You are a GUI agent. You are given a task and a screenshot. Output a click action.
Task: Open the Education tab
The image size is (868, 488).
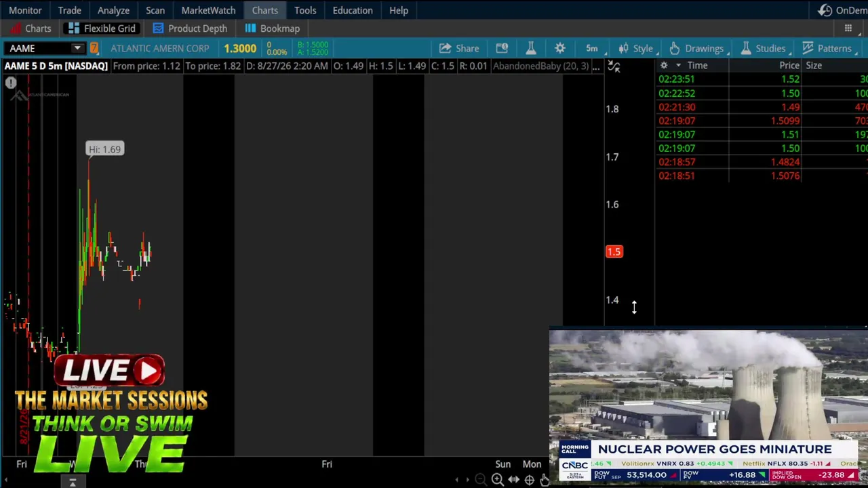tap(353, 10)
